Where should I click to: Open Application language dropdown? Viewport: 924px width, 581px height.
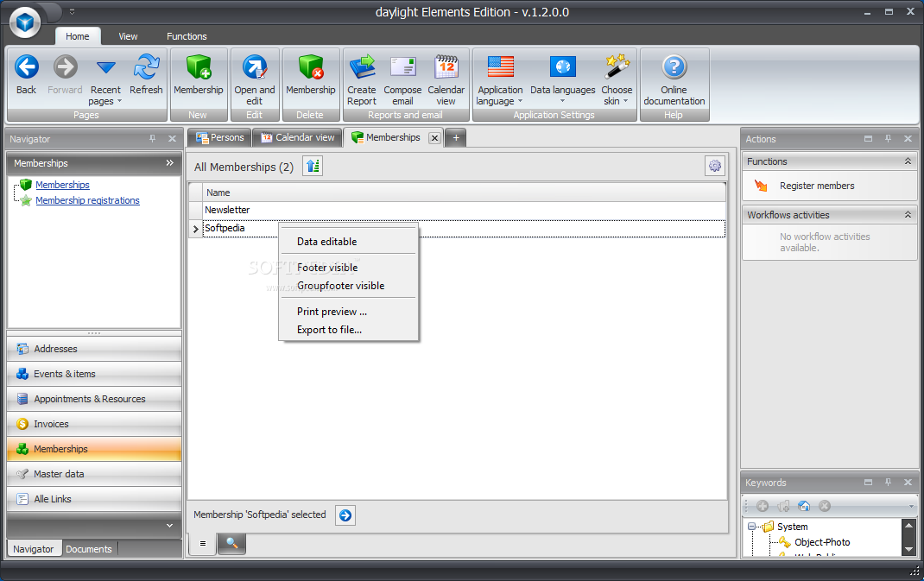500,80
